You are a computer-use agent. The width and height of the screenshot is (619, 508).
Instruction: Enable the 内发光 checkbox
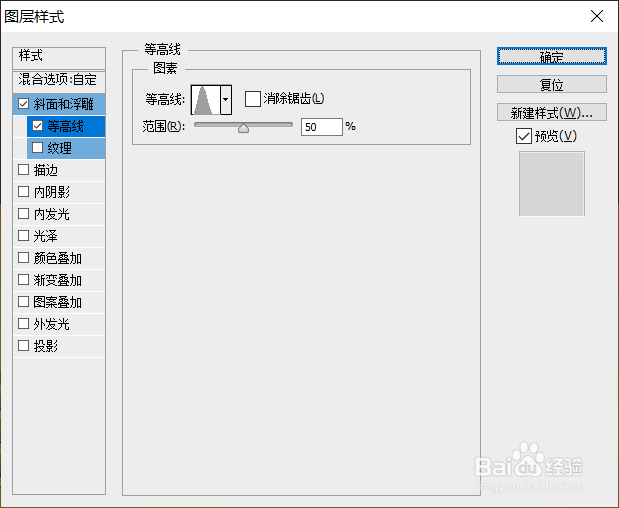pos(24,214)
